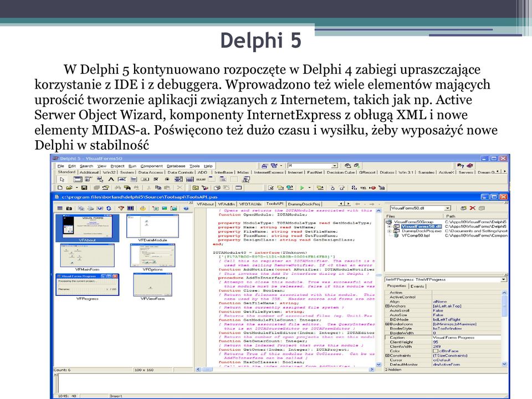Click the red breakpoint toolbar icon
This screenshot has height=399, width=532.
pos(372,188)
